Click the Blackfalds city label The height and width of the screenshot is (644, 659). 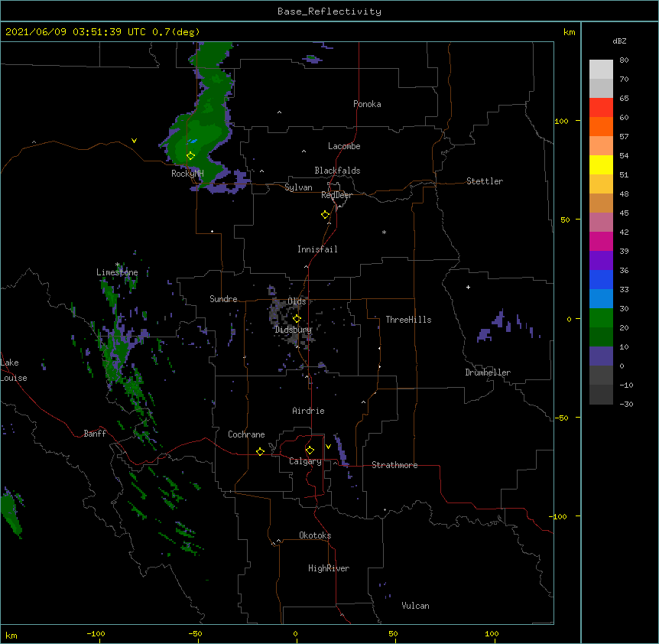[x=337, y=171]
